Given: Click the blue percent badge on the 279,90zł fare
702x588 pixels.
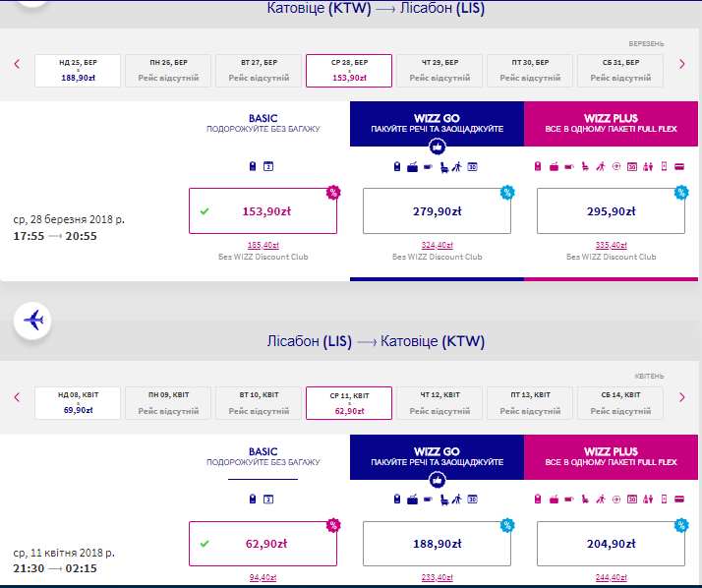Looking at the screenshot, I should coord(507,192).
